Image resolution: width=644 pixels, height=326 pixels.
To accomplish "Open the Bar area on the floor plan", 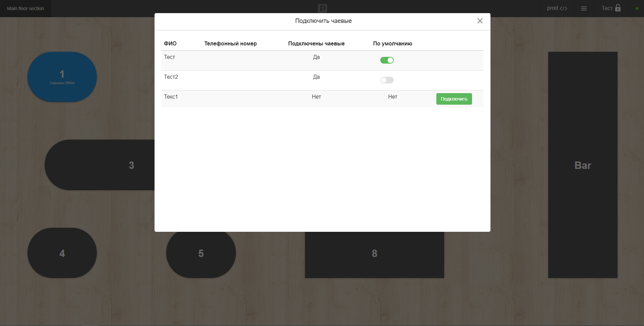I will pyautogui.click(x=582, y=165).
